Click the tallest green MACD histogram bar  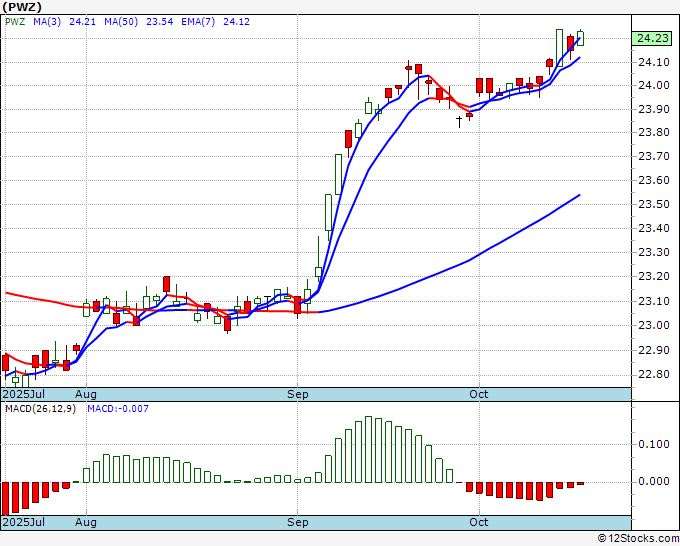pos(369,449)
